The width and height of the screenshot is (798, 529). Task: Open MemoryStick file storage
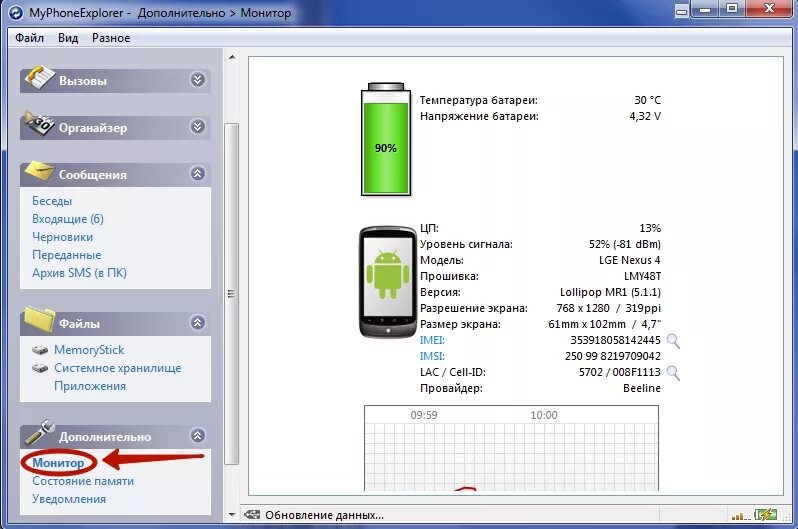point(89,350)
